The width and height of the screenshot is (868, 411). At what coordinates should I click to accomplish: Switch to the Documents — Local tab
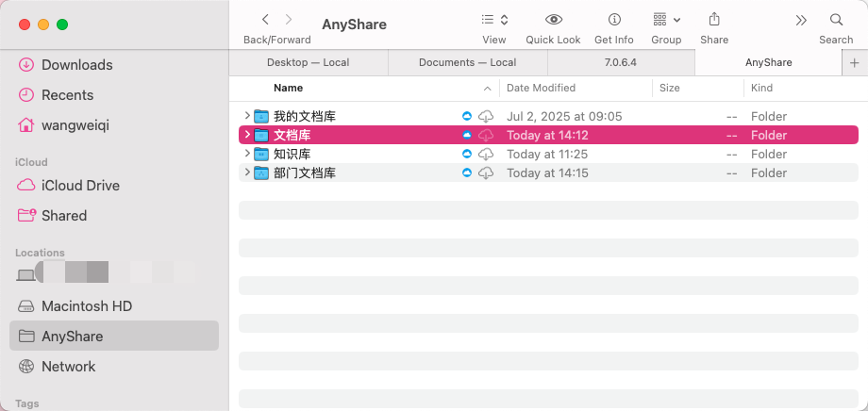pos(467,62)
